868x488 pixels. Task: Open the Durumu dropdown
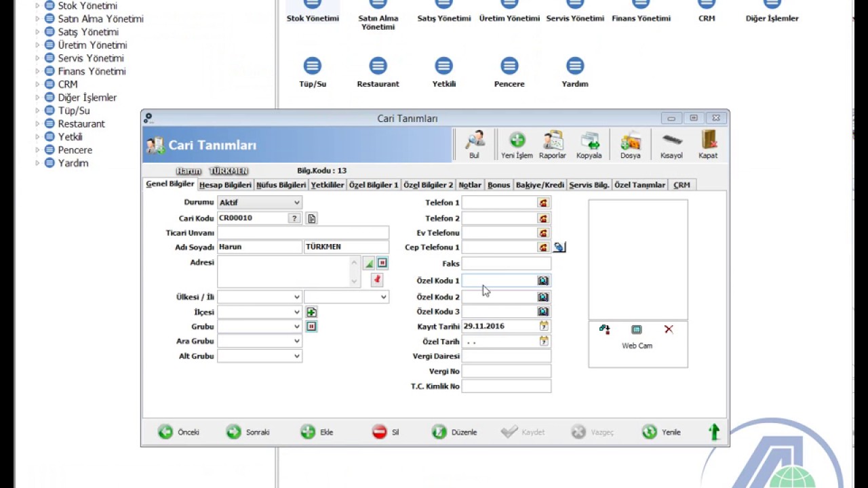[296, 203]
